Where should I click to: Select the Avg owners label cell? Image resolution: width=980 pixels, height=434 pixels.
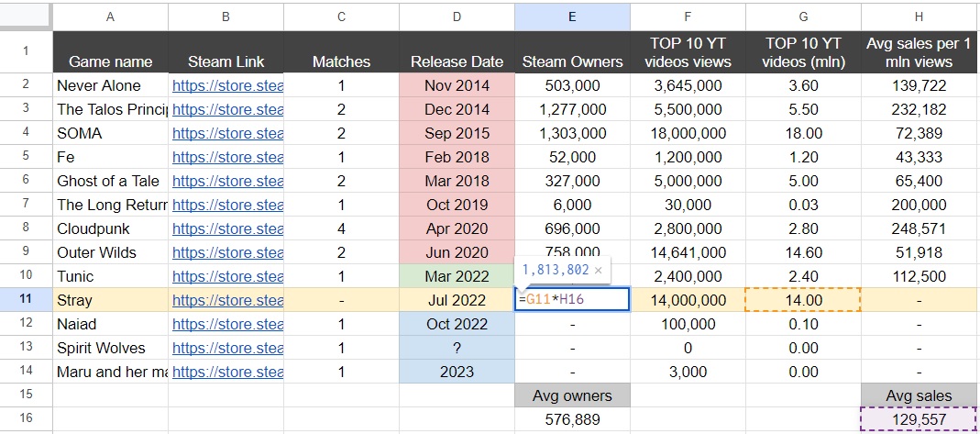click(572, 395)
